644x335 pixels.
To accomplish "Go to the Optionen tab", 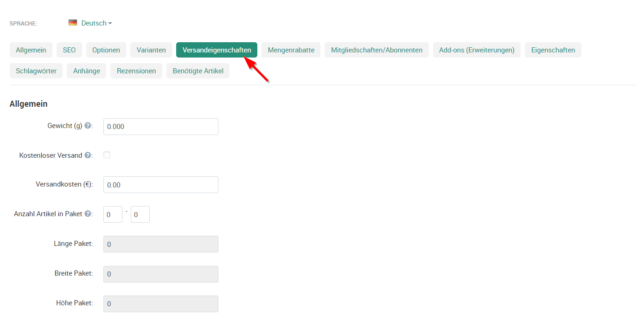I will pos(106,50).
